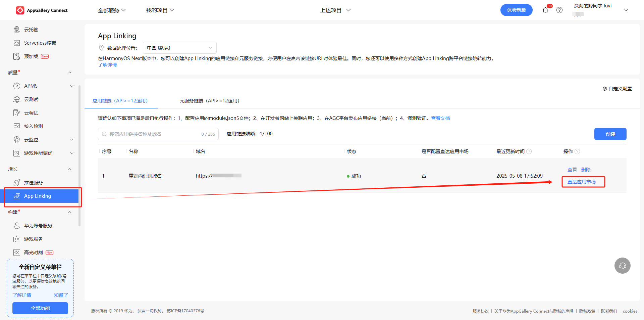The image size is (644, 320).
Task: Click the 云监控 sidebar icon
Action: 17,140
